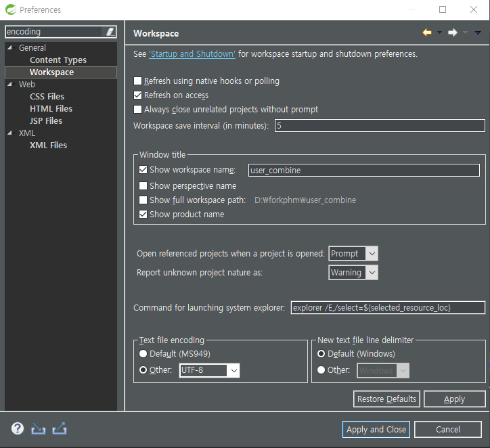Select Default (MS949) text encoding radio
Image resolution: width=490 pixels, height=448 pixels.
pos(143,354)
